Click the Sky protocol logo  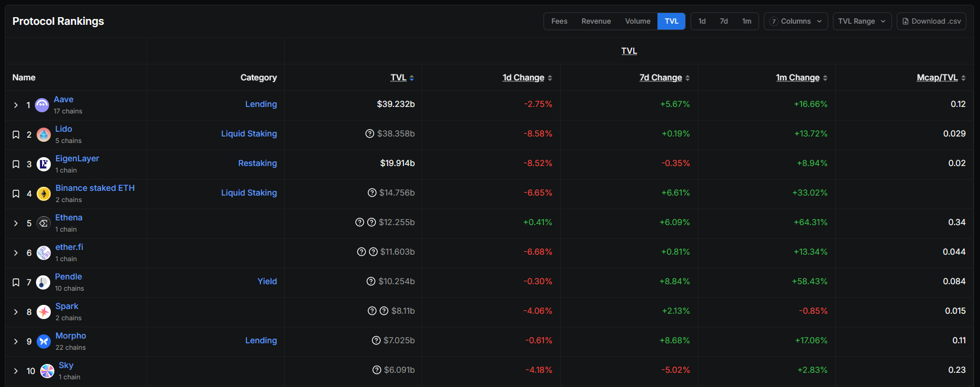click(x=47, y=371)
